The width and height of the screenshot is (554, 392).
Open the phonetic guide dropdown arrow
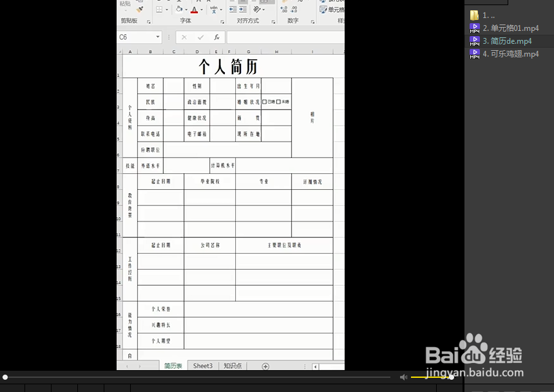(x=221, y=10)
